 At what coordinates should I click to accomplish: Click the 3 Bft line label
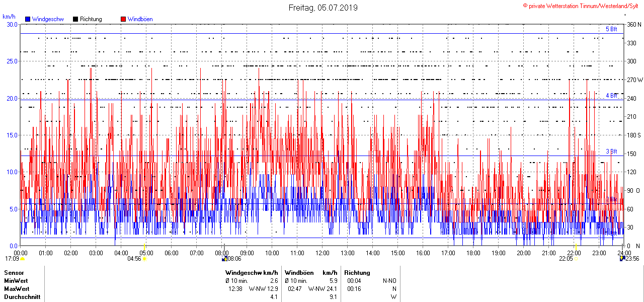[x=611, y=151]
